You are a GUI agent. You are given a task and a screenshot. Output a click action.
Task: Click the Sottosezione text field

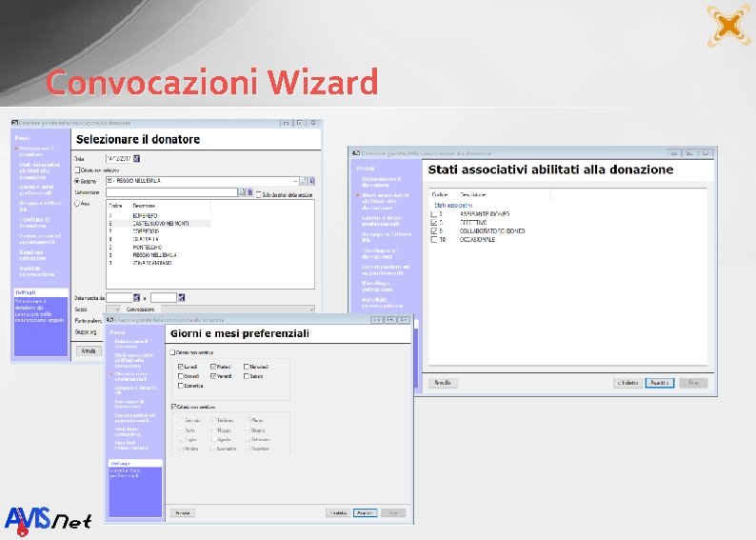click(171, 192)
